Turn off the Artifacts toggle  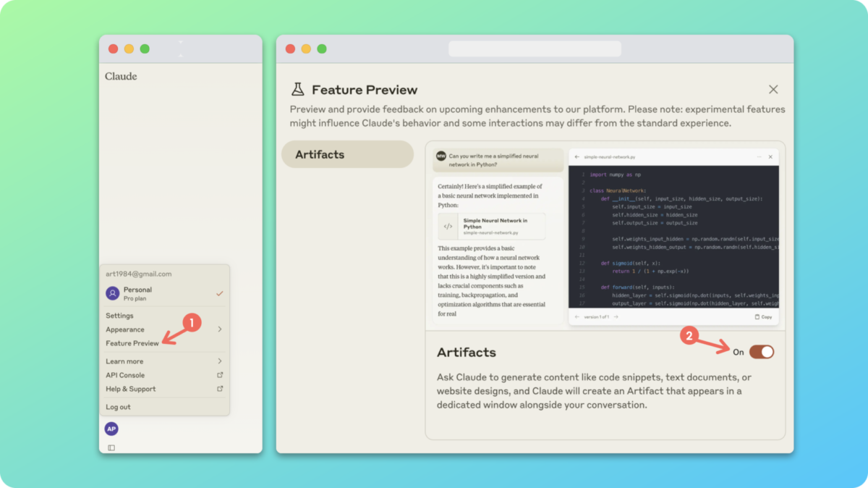point(761,352)
